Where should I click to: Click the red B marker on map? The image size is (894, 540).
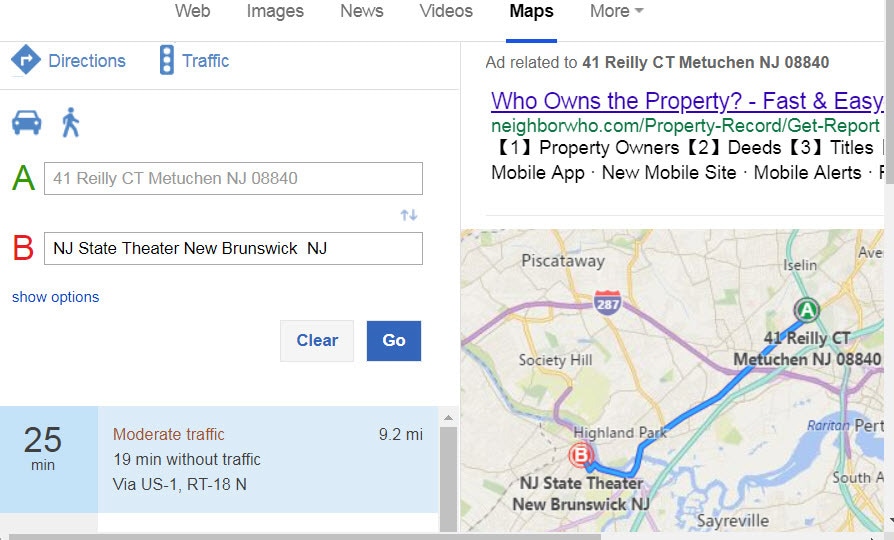[x=581, y=455]
